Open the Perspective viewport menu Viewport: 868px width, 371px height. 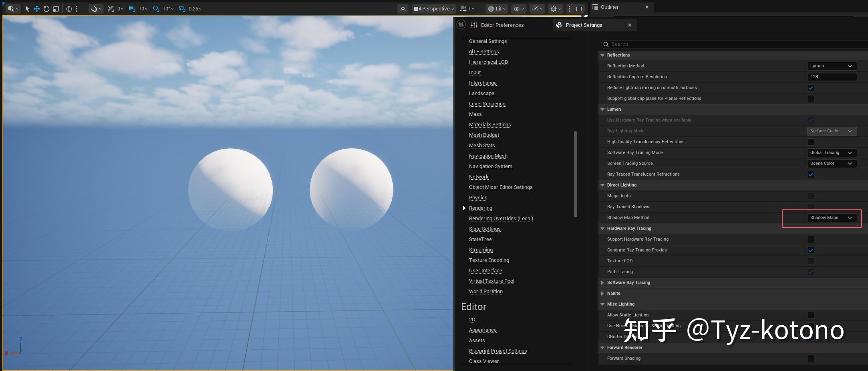pyautogui.click(x=434, y=8)
